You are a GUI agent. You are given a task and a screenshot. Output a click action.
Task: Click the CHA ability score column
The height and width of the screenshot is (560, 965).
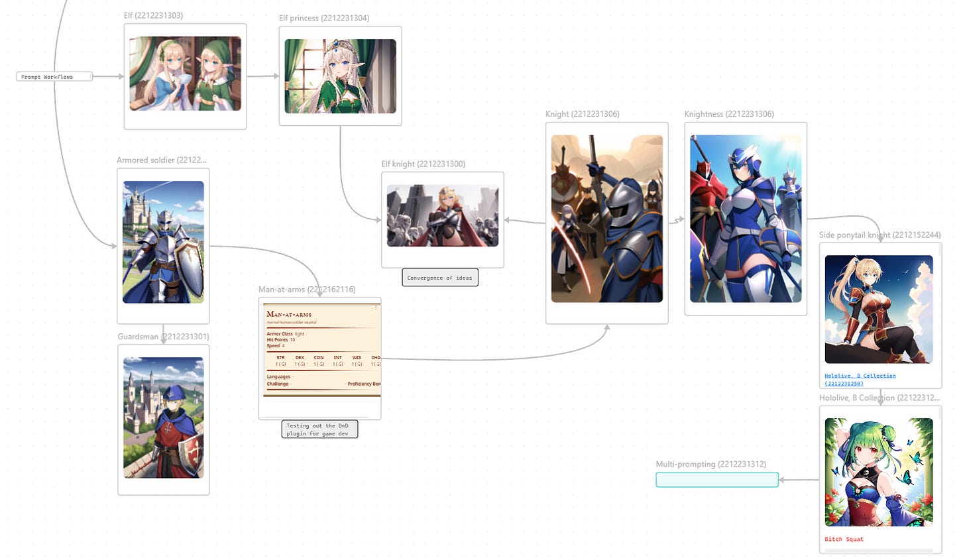pos(376,361)
